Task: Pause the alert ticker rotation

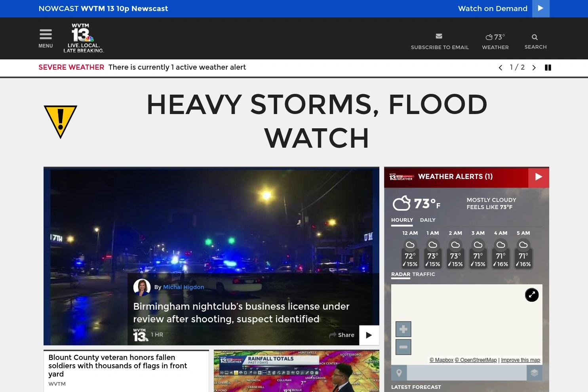Action: [x=548, y=68]
